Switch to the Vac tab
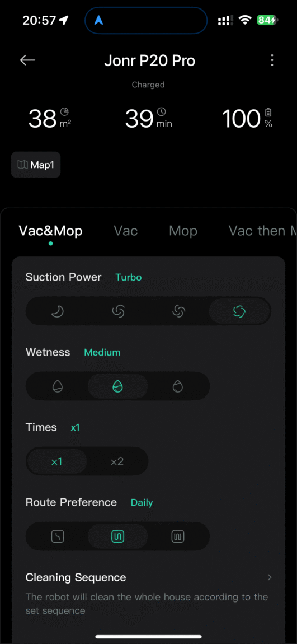Viewport: 297px width, 644px height. (x=125, y=231)
